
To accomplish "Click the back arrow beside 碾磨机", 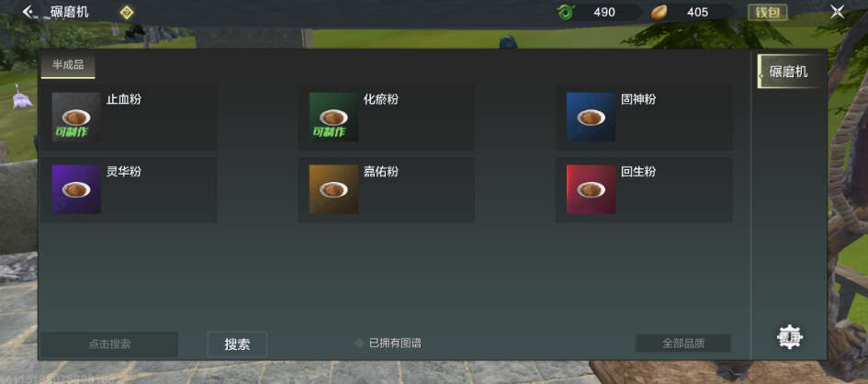I will click(x=28, y=12).
